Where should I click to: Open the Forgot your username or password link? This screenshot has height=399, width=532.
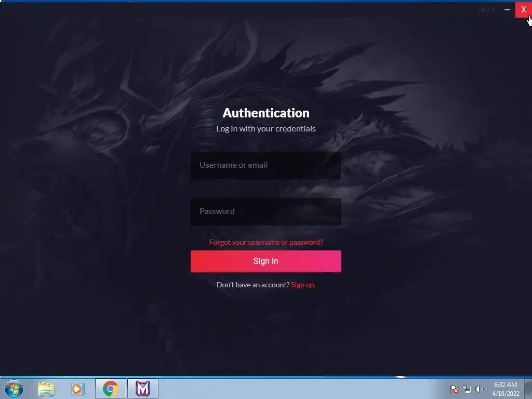[x=266, y=242]
